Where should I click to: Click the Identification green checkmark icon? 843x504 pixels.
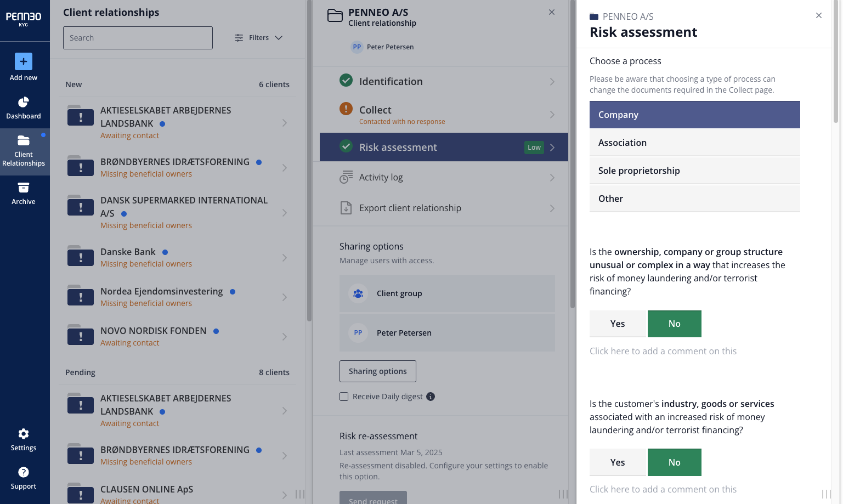coord(346,81)
